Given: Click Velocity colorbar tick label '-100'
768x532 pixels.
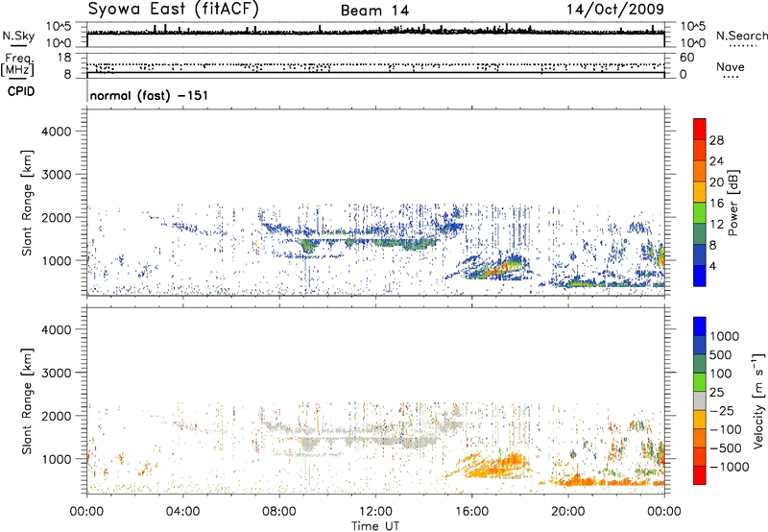Looking at the screenshot, I should pos(726,429).
